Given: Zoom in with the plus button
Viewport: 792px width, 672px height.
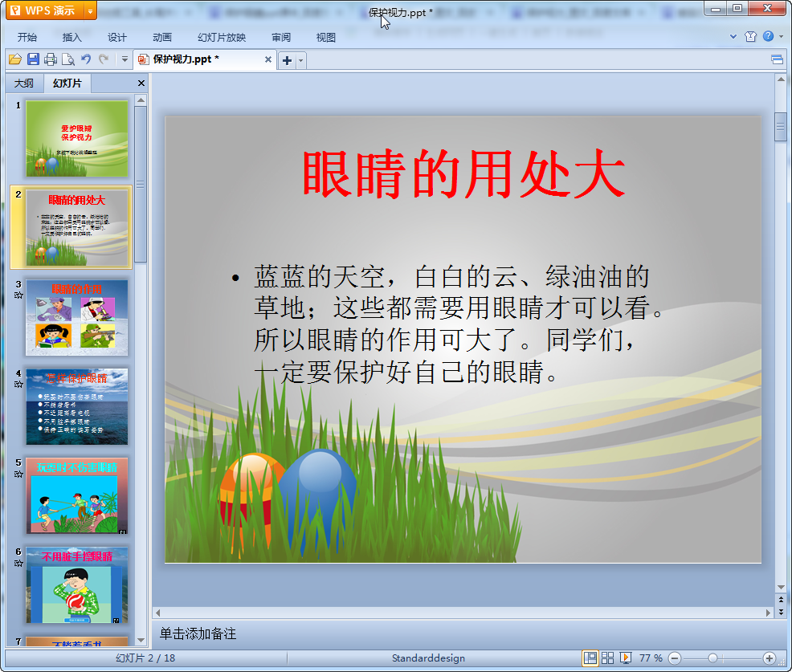Looking at the screenshot, I should click(770, 658).
